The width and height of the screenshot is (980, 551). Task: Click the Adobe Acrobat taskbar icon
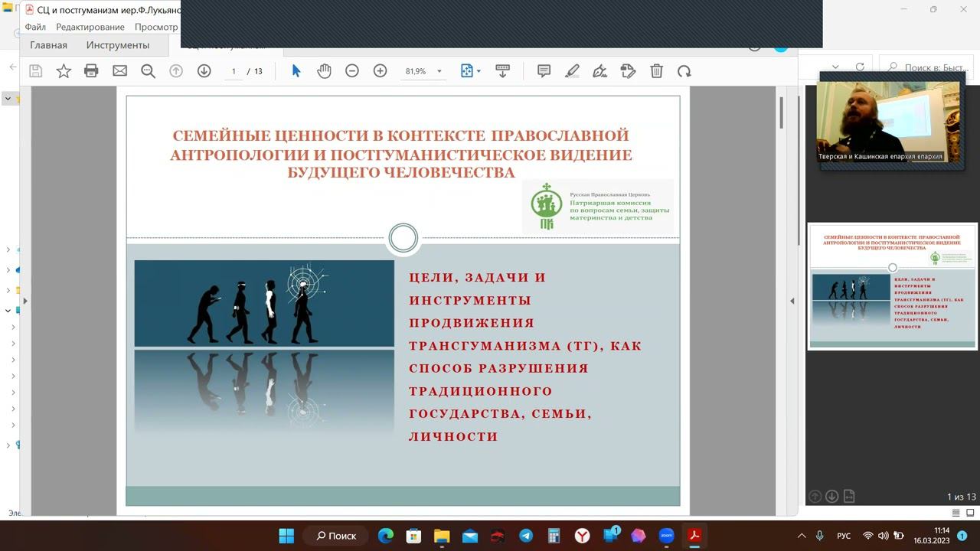tap(694, 536)
